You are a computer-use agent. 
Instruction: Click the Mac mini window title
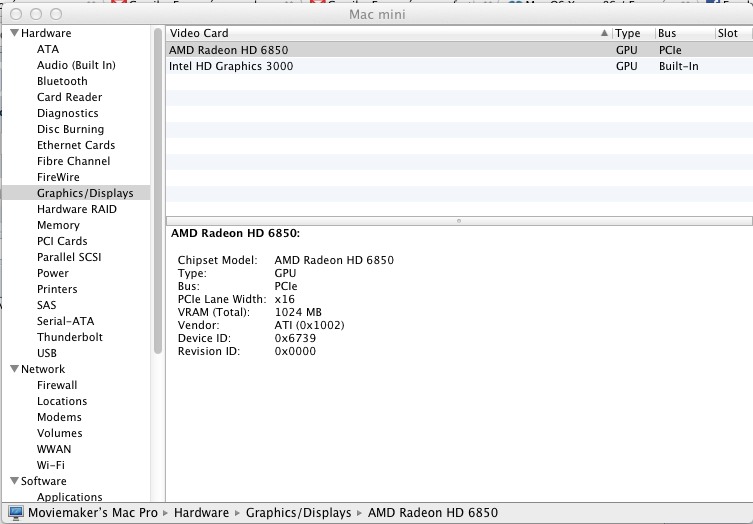[377, 14]
